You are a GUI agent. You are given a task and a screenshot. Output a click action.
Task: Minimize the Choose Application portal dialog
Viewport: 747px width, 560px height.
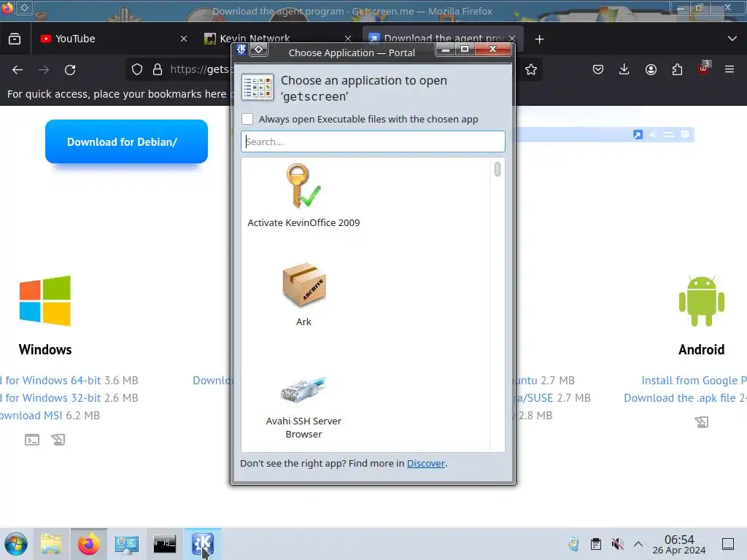pyautogui.click(x=446, y=49)
